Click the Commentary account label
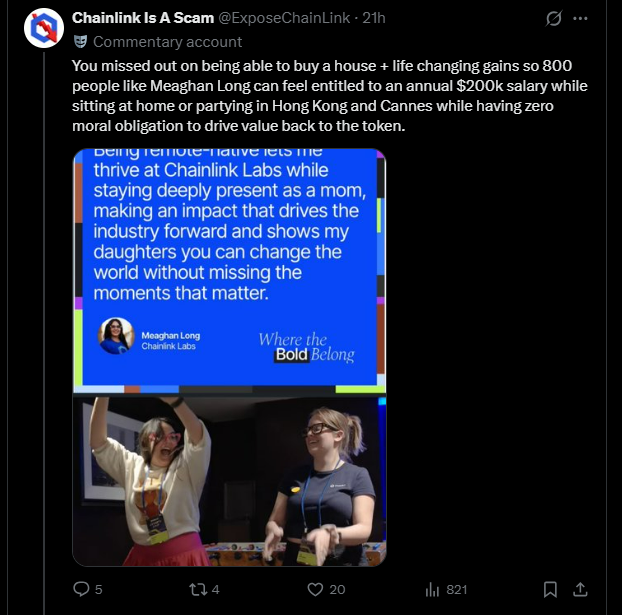The image size is (622, 615). [167, 42]
